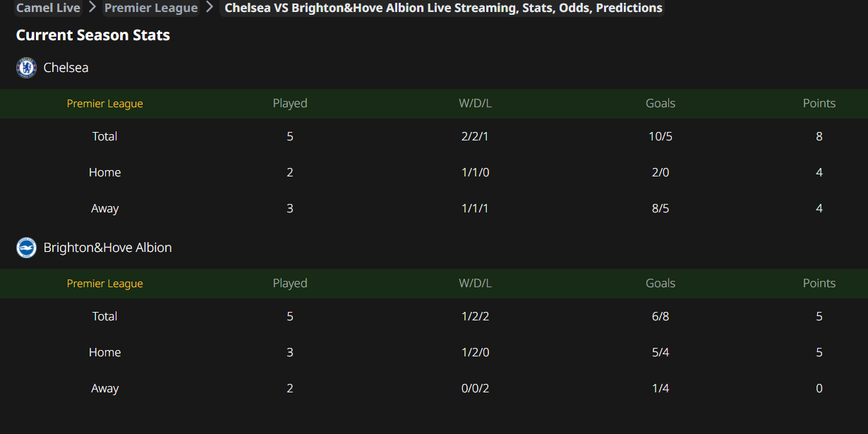Click Brighton away record 0/0/2
The height and width of the screenshot is (434, 868).
pos(475,388)
